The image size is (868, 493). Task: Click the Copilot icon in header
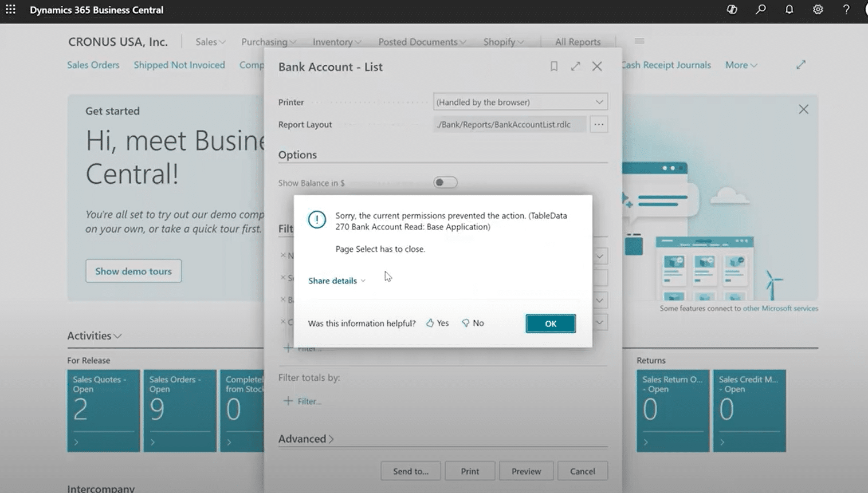pyautogui.click(x=732, y=10)
